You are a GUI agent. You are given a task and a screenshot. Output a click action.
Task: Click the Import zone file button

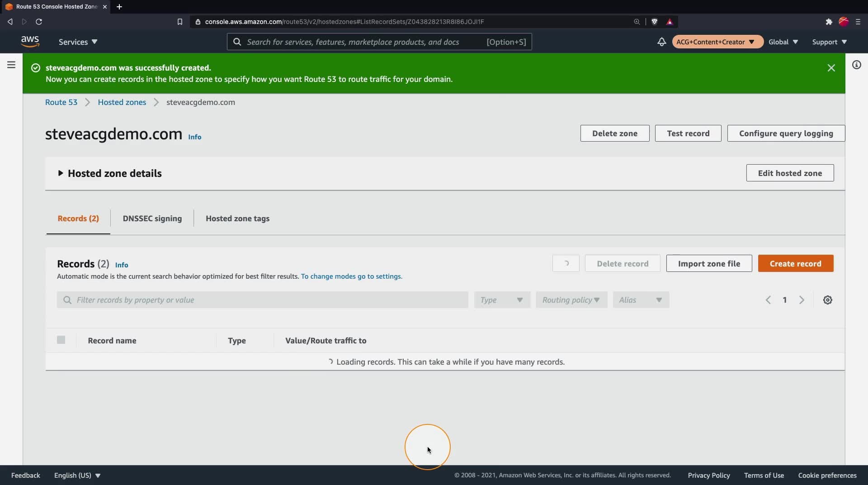709,263
